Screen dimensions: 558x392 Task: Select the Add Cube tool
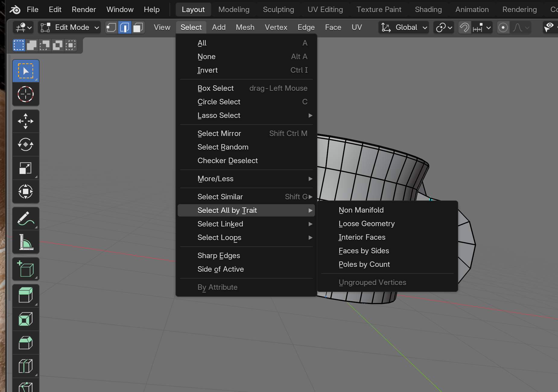[x=26, y=269]
